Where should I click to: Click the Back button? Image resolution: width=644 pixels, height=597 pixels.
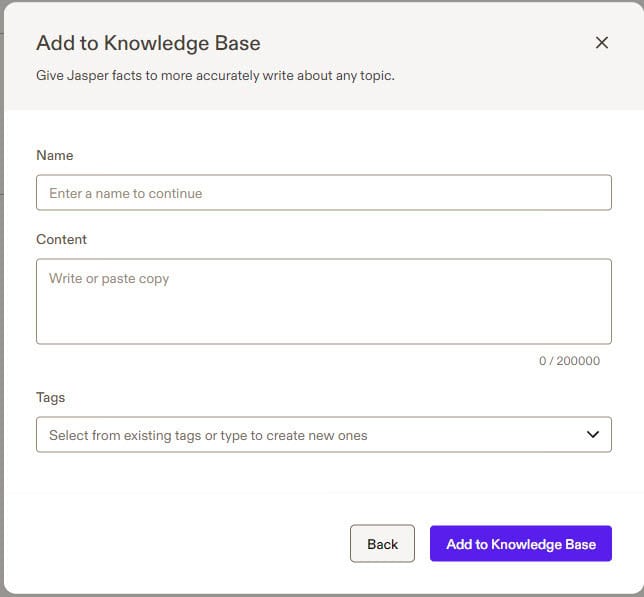point(382,544)
